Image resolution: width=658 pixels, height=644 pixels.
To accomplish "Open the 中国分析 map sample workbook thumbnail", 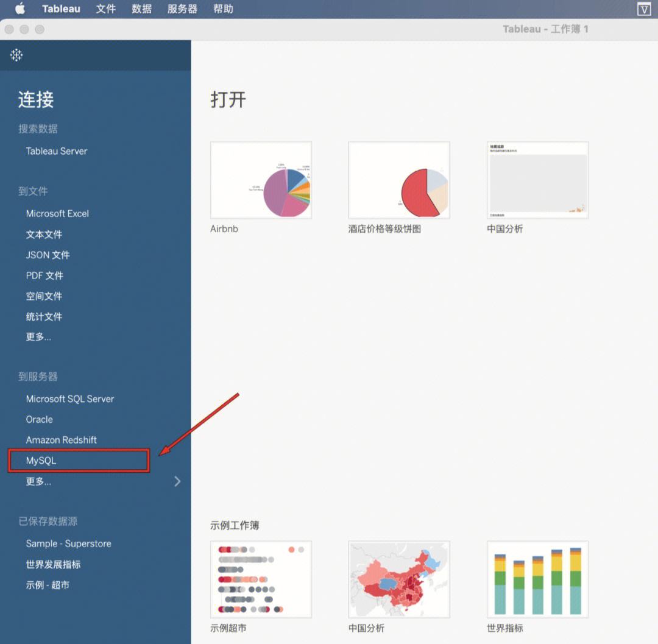I will pyautogui.click(x=399, y=579).
